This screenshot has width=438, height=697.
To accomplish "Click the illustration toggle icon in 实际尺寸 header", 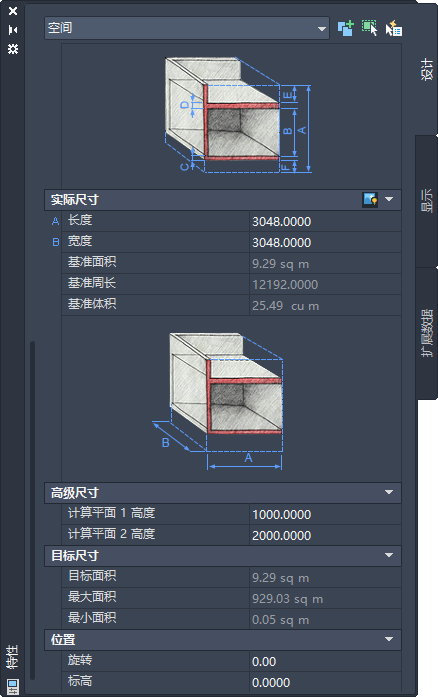I will (x=370, y=200).
